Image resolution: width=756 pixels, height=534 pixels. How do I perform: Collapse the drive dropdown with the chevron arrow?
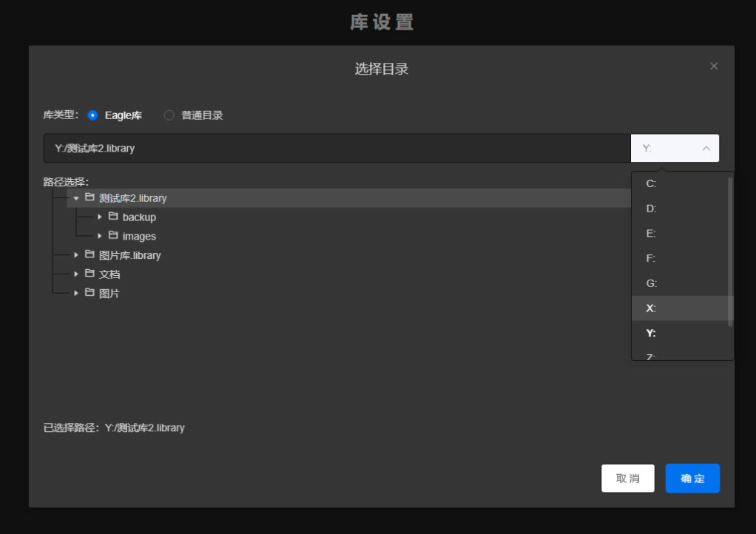tap(706, 149)
